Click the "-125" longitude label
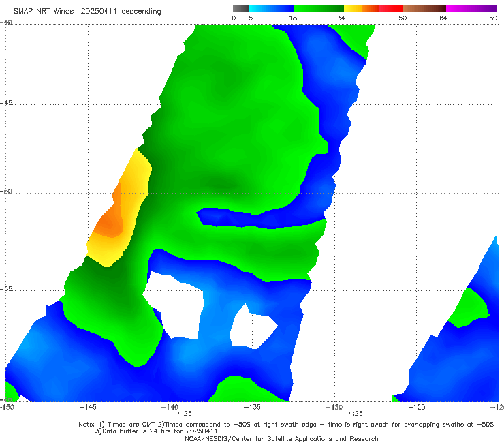 (417, 407)
